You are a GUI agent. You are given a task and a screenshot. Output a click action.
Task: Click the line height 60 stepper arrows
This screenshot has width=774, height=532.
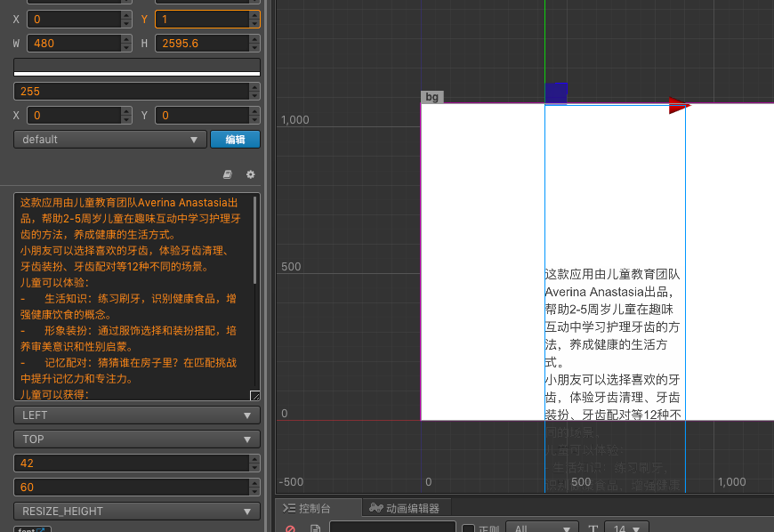click(254, 488)
